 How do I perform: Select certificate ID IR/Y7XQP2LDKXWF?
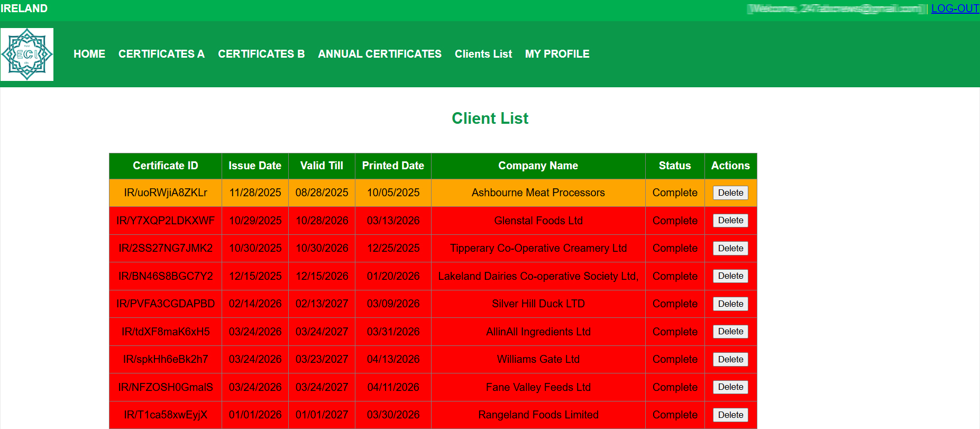166,221
